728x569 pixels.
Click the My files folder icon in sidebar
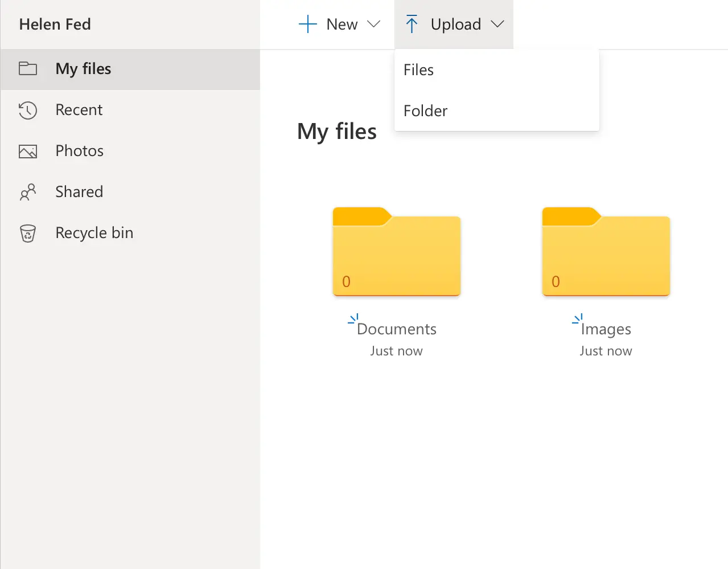click(27, 68)
